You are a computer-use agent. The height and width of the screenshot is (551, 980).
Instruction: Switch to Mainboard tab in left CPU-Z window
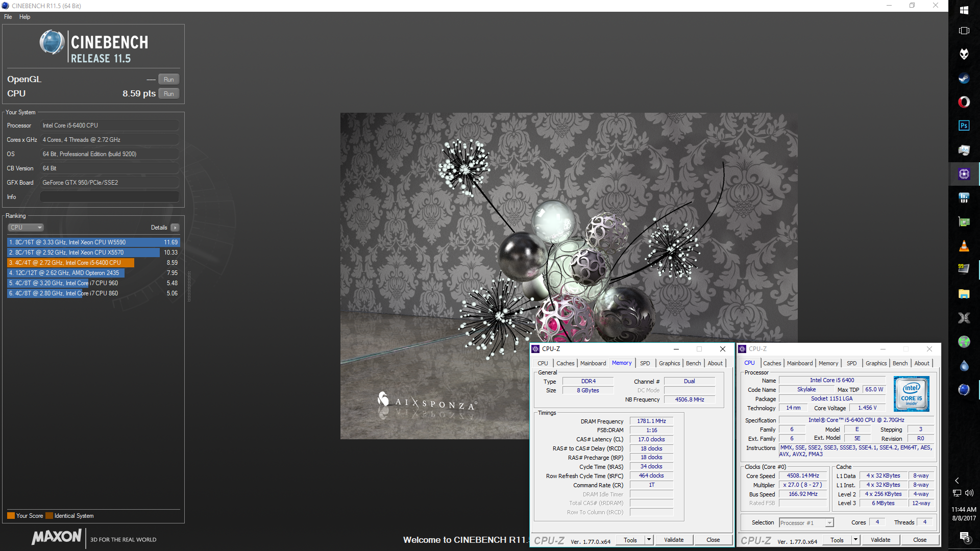pyautogui.click(x=593, y=363)
